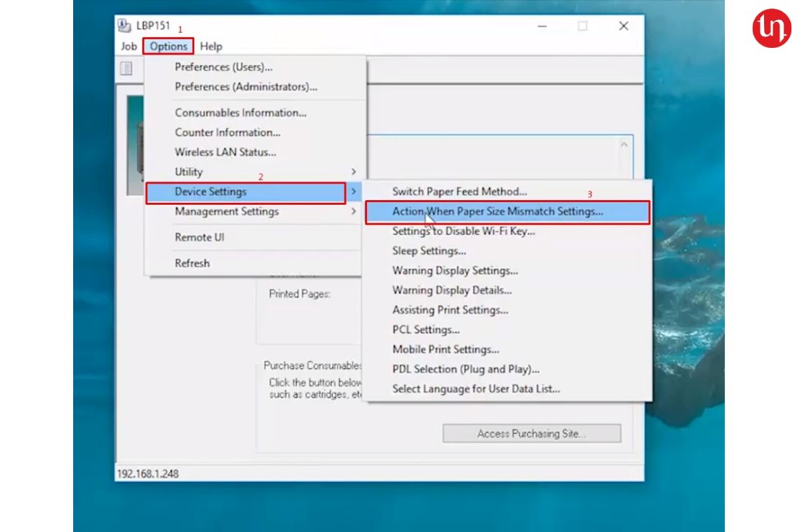Select Mobile Print Settings...
798x532 pixels.
coord(507,349)
